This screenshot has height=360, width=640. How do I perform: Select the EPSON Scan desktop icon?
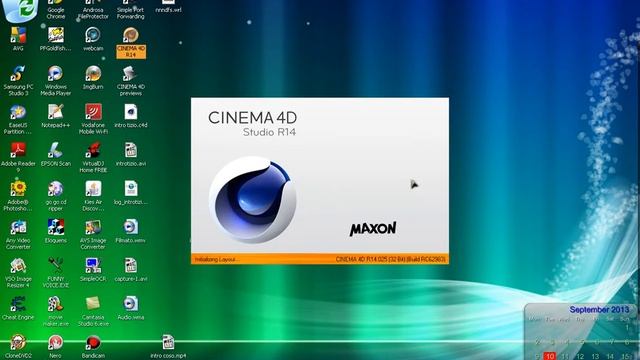click(x=56, y=154)
